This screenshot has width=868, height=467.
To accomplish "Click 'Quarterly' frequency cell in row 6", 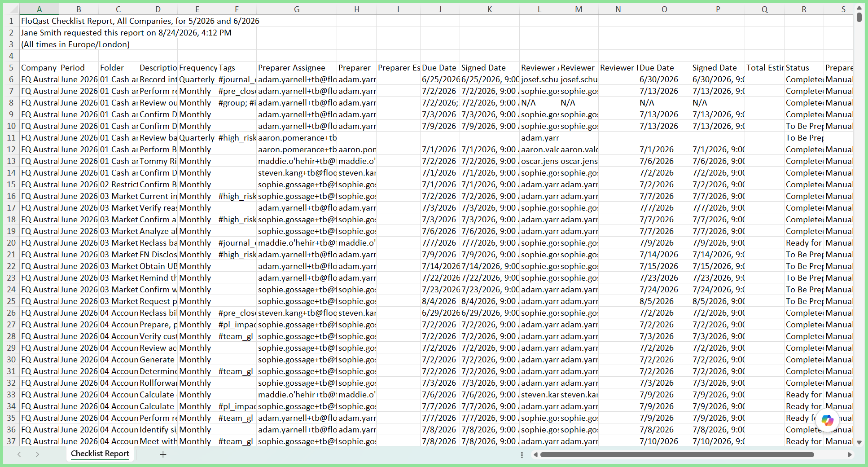I will tap(197, 79).
